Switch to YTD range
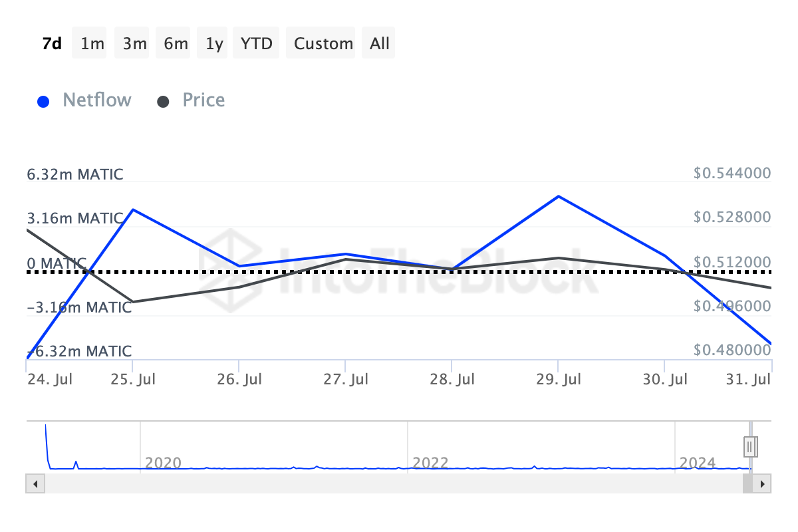Image resolution: width=798 pixels, height=532 pixels. 256,43
